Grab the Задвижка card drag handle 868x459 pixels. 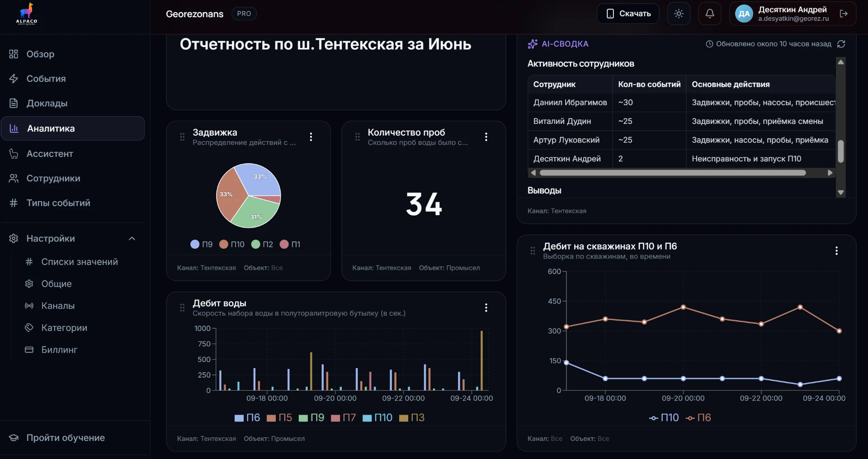pyautogui.click(x=182, y=137)
